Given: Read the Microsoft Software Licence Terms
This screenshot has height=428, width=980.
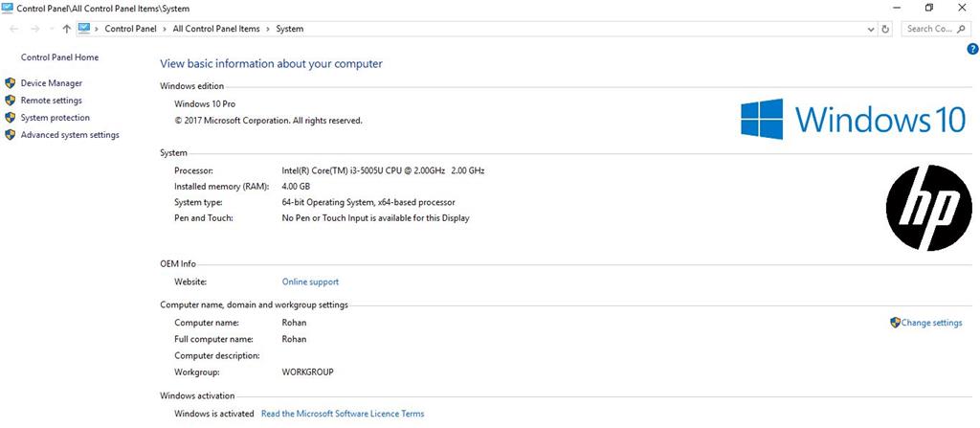Looking at the screenshot, I should pyautogui.click(x=343, y=414).
